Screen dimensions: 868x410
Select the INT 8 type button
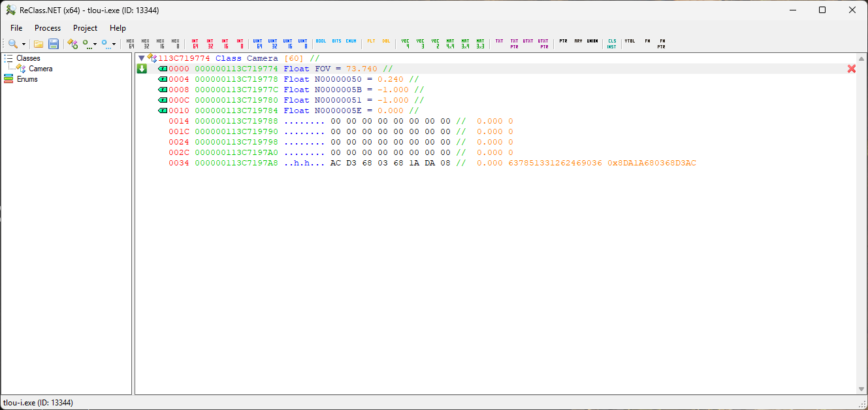click(240, 44)
